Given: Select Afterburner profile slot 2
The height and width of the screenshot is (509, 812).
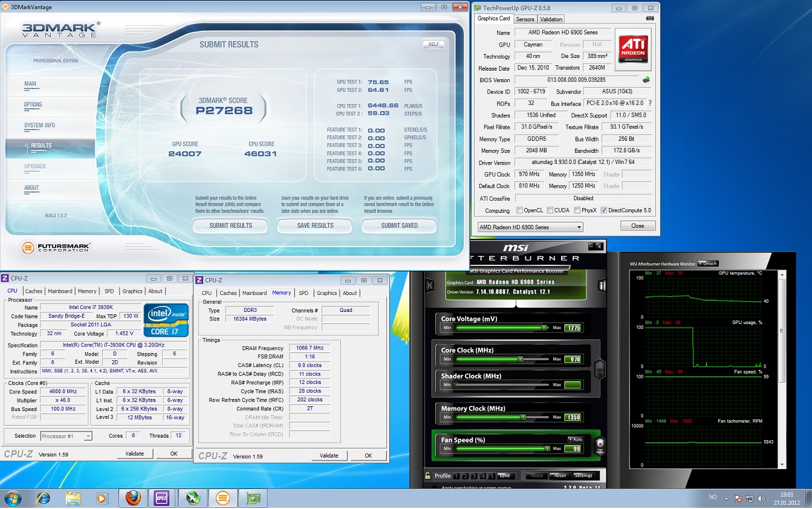Looking at the screenshot, I should pos(466,476).
